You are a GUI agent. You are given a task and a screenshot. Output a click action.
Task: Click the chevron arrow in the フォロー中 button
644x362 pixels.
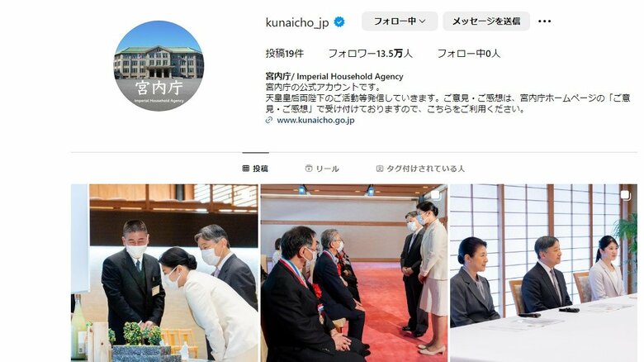click(423, 21)
